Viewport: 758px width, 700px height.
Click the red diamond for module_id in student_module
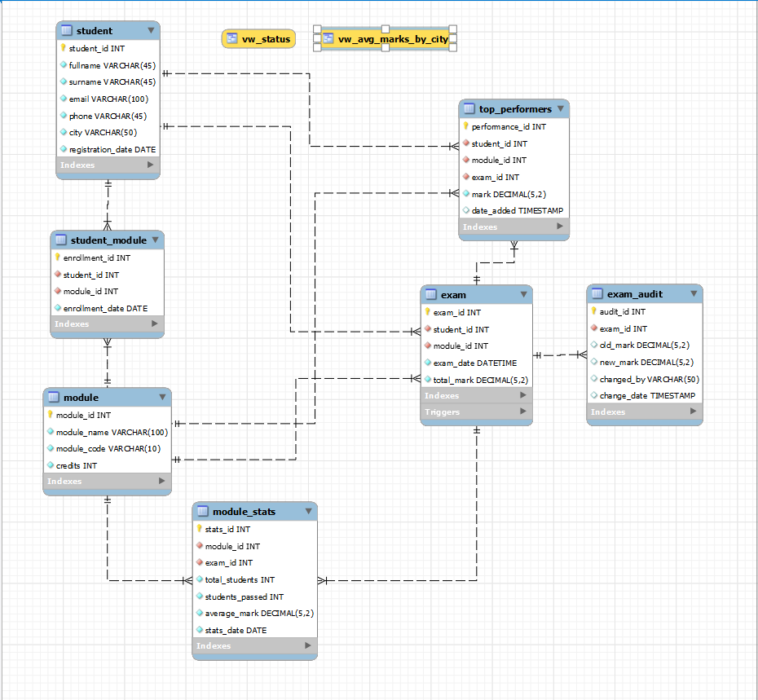tap(58, 291)
